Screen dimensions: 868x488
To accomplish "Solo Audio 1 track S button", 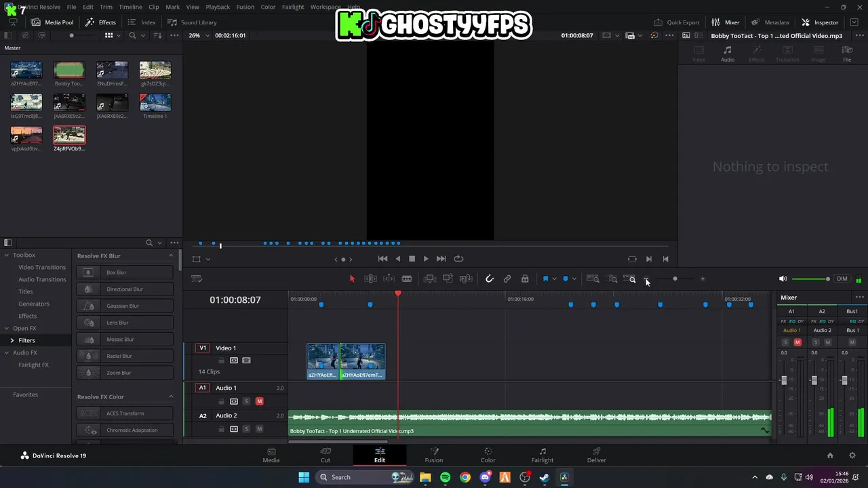I will point(246,401).
